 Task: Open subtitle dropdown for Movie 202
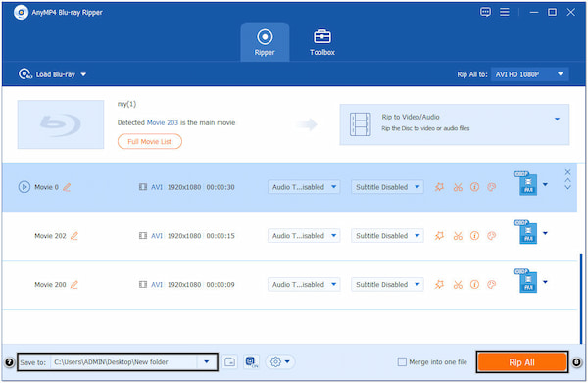pos(387,236)
